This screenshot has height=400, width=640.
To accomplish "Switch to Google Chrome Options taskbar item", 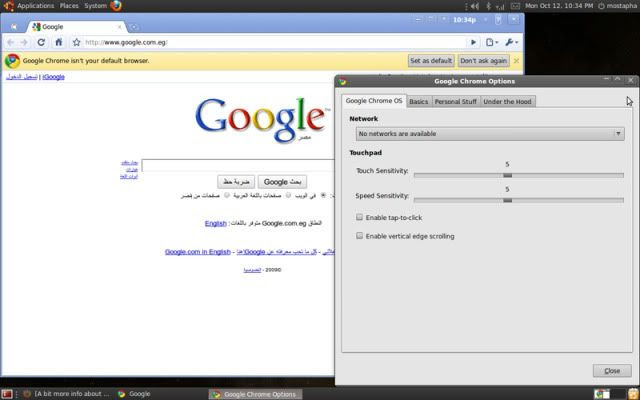I will coord(256,394).
